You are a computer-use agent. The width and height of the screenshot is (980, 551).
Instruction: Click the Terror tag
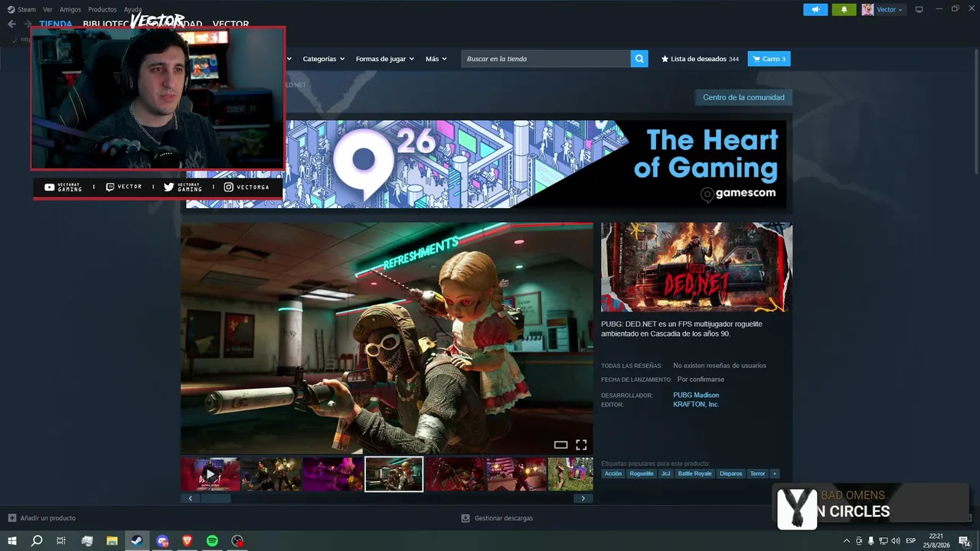click(758, 474)
